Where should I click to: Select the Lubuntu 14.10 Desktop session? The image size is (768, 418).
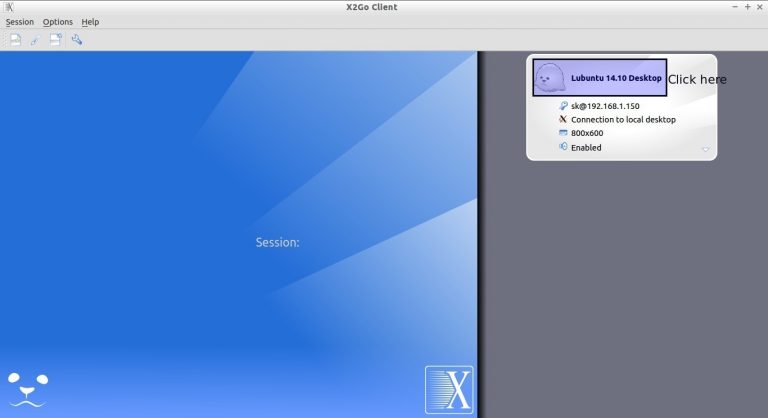[x=600, y=77]
